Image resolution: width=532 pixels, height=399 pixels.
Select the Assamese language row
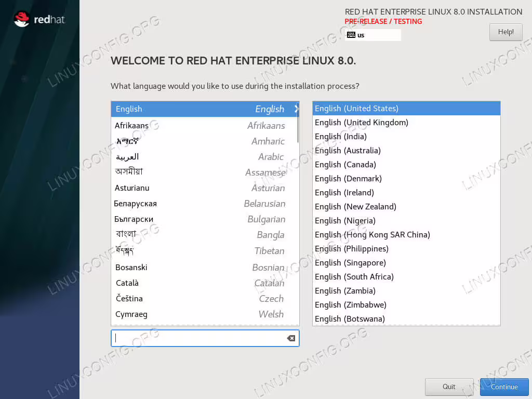(x=205, y=172)
